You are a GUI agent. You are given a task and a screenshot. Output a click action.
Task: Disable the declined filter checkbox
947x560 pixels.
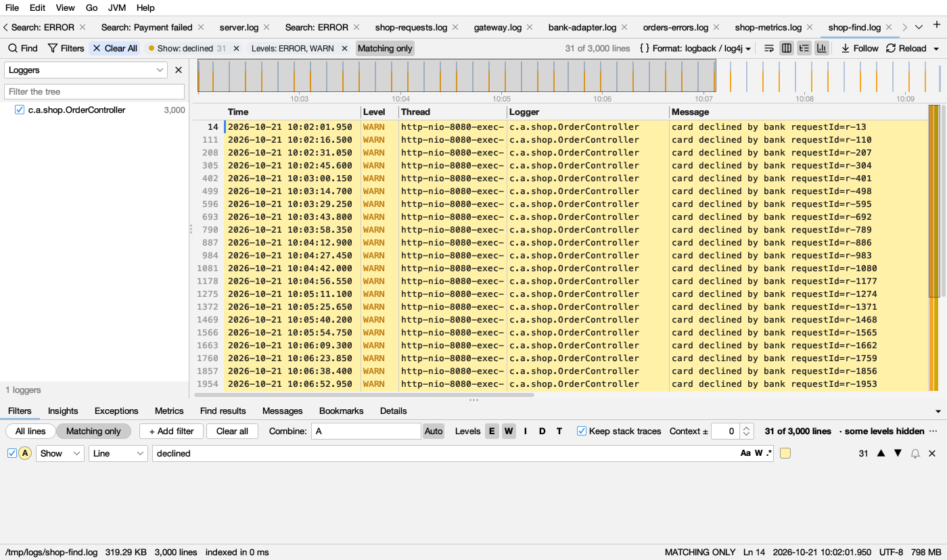click(x=11, y=453)
